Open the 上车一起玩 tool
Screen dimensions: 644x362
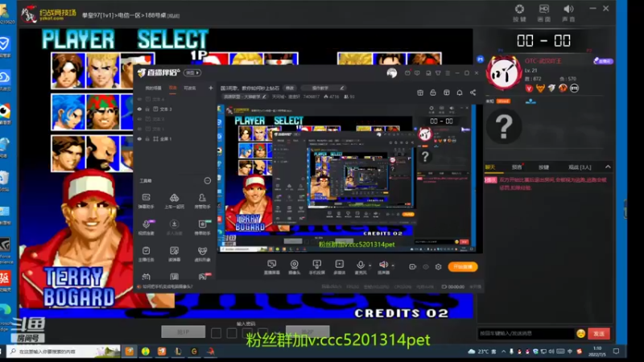[x=174, y=201]
